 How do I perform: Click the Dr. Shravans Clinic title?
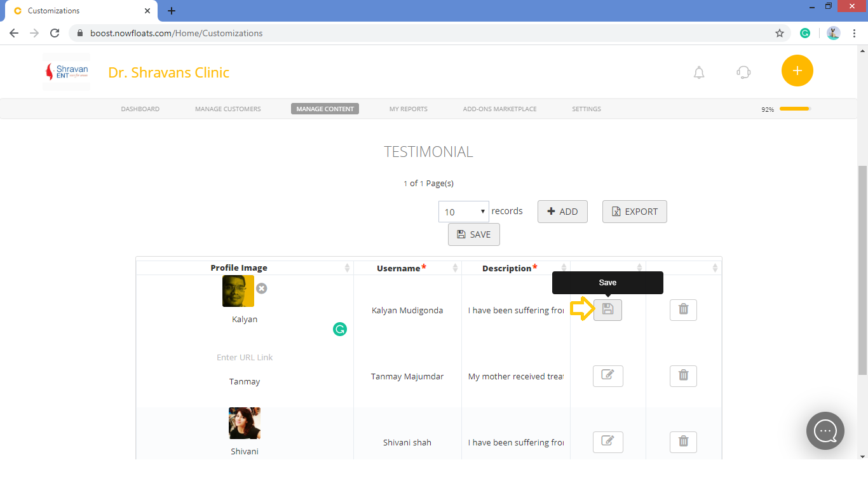pyautogui.click(x=169, y=72)
